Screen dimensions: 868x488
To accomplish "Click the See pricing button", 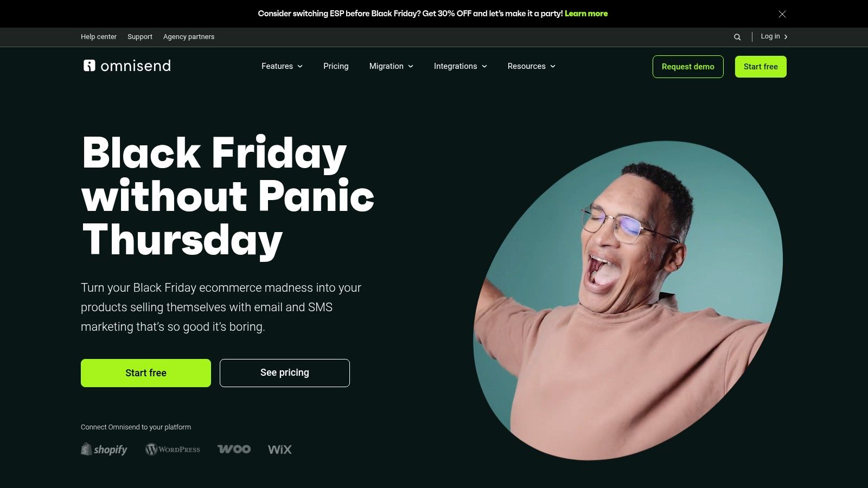I will tap(285, 373).
